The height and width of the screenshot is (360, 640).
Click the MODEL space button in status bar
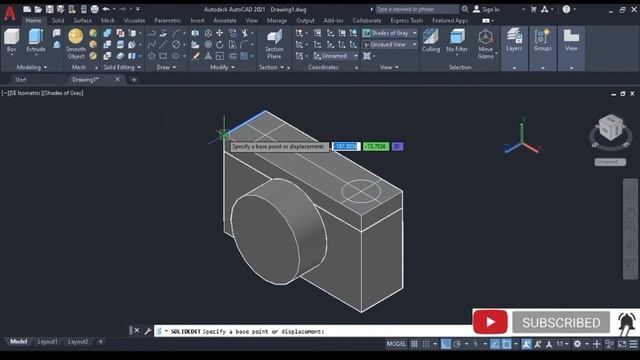tap(396, 344)
